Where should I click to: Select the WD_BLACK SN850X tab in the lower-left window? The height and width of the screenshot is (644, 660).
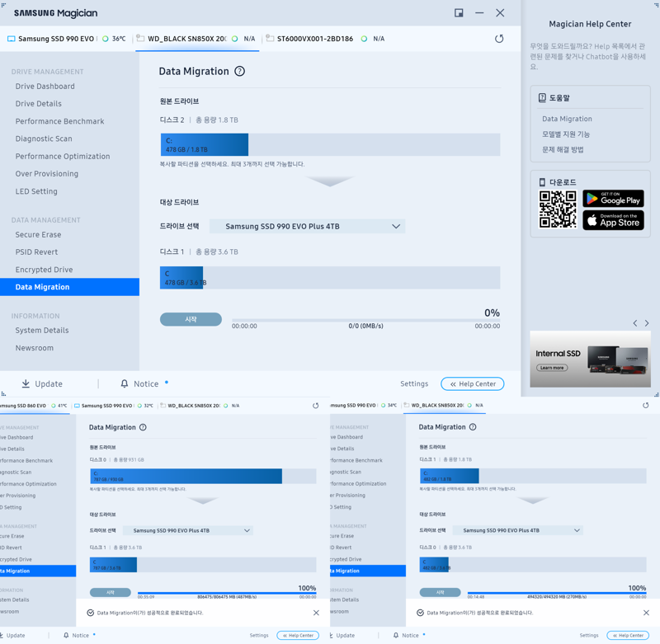(200, 406)
